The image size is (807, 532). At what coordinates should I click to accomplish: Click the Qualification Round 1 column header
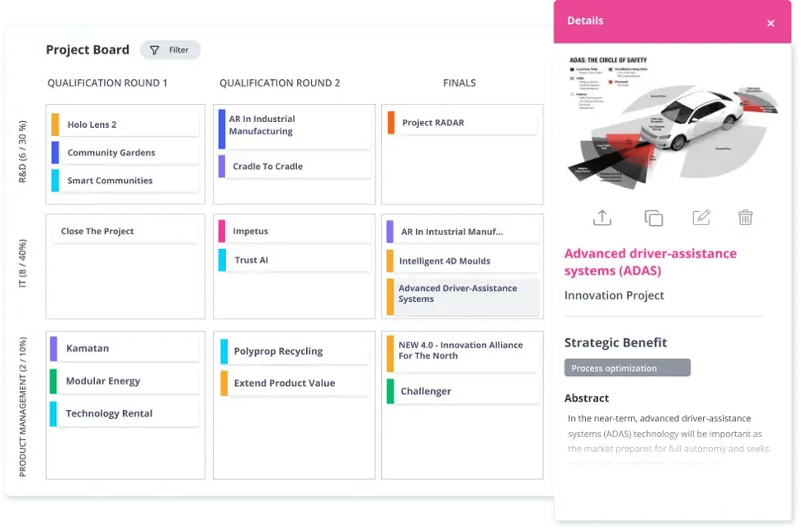[107, 83]
